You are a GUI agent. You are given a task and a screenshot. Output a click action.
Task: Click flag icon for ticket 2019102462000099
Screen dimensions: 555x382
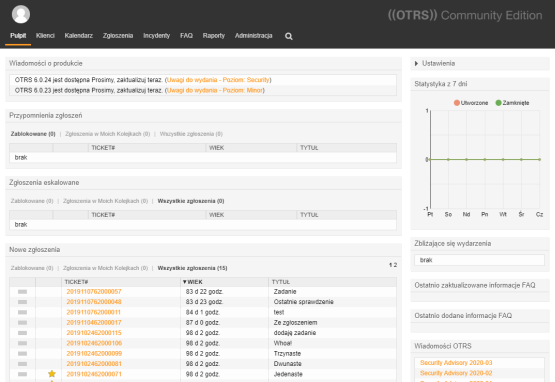pyautogui.click(x=23, y=353)
